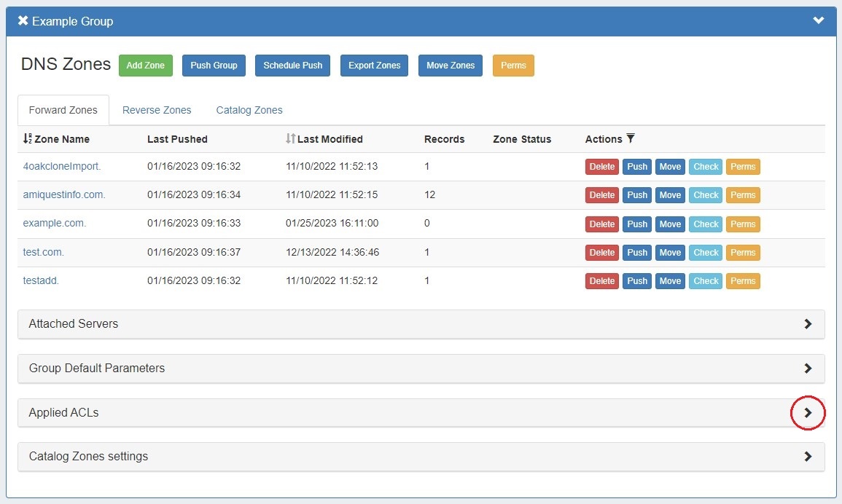Click the Export Zones button
Viewport: 842px width, 504px height.
[x=374, y=66]
